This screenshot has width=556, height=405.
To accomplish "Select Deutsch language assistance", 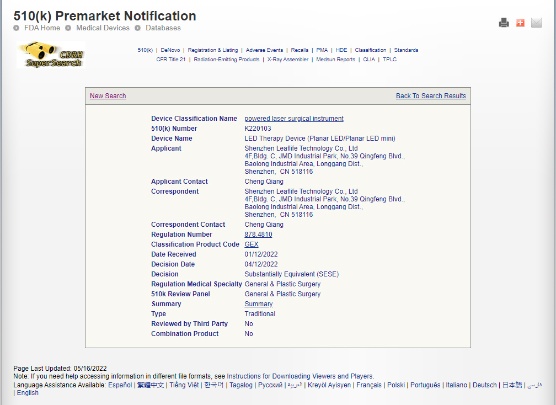I will 484,385.
